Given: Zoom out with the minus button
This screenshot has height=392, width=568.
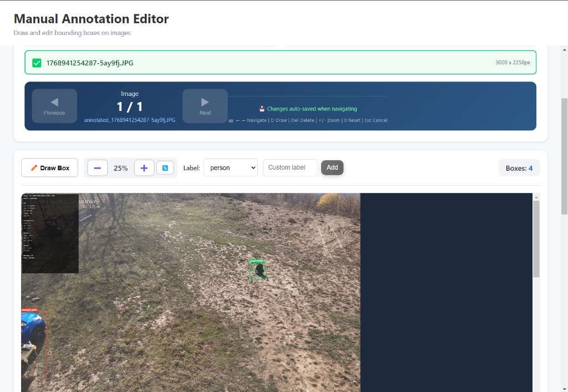Looking at the screenshot, I should (x=98, y=168).
